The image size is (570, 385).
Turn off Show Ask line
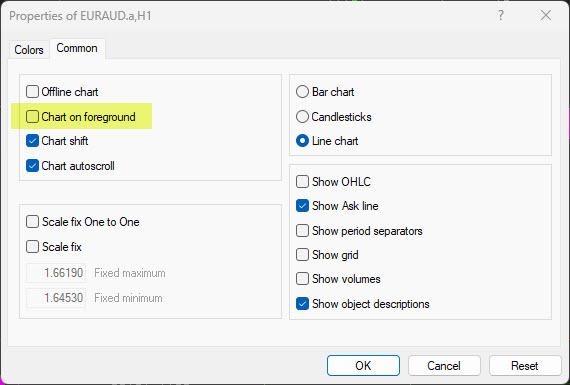(x=302, y=206)
